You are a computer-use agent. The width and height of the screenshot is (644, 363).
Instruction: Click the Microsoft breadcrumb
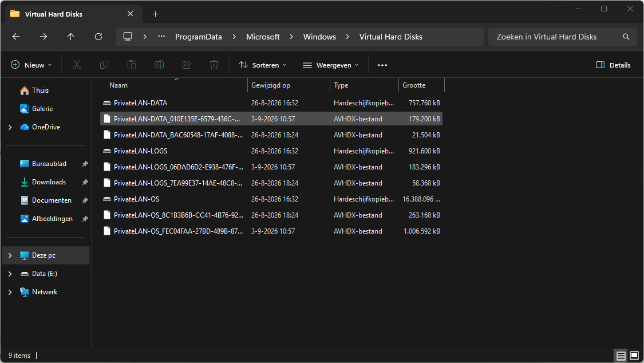pos(263,37)
